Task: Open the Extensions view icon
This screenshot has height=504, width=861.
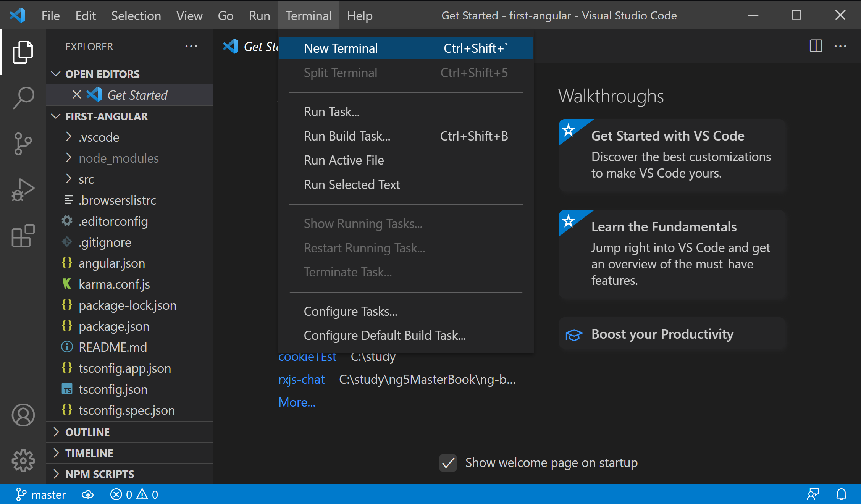Action: point(23,236)
